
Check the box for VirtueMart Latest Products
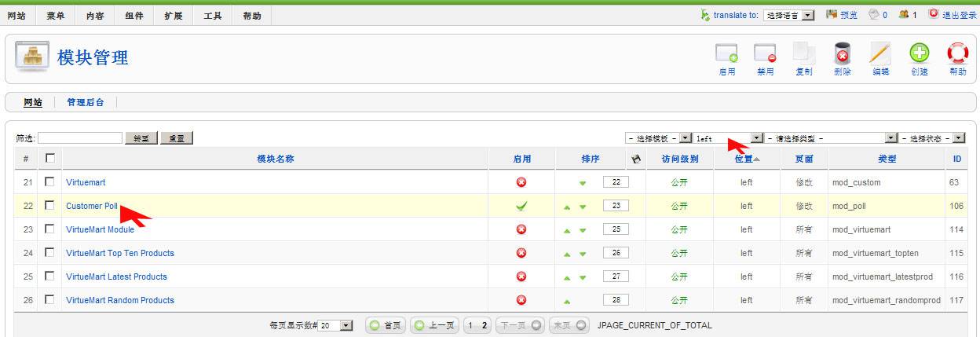click(x=49, y=276)
